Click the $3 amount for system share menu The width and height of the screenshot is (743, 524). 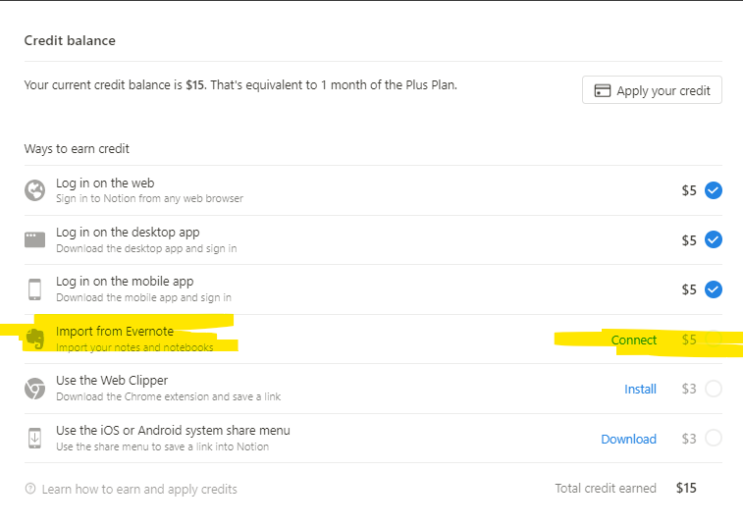pyautogui.click(x=689, y=439)
